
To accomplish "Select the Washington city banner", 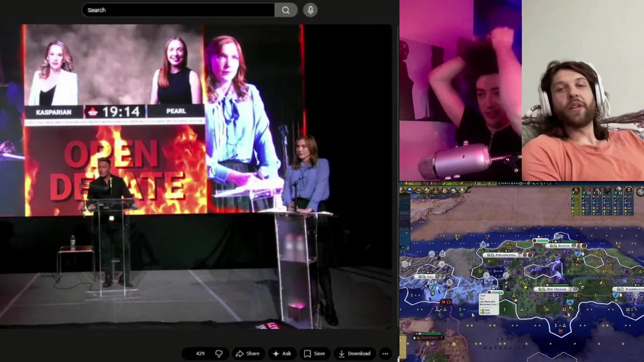I will [629, 289].
